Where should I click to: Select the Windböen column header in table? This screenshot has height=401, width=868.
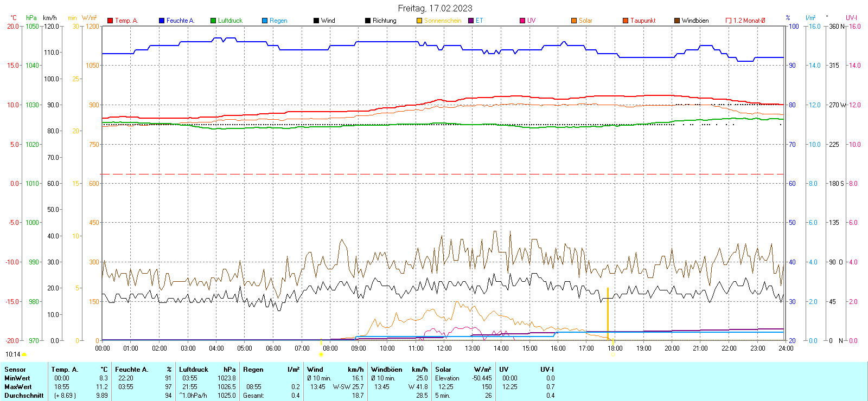click(387, 370)
